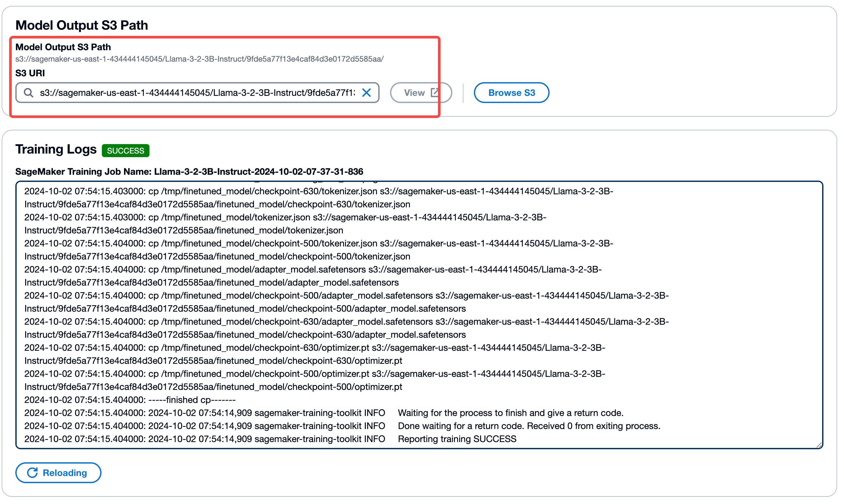Click the SageMaker Training Job Name line
844x504 pixels.
(x=189, y=171)
